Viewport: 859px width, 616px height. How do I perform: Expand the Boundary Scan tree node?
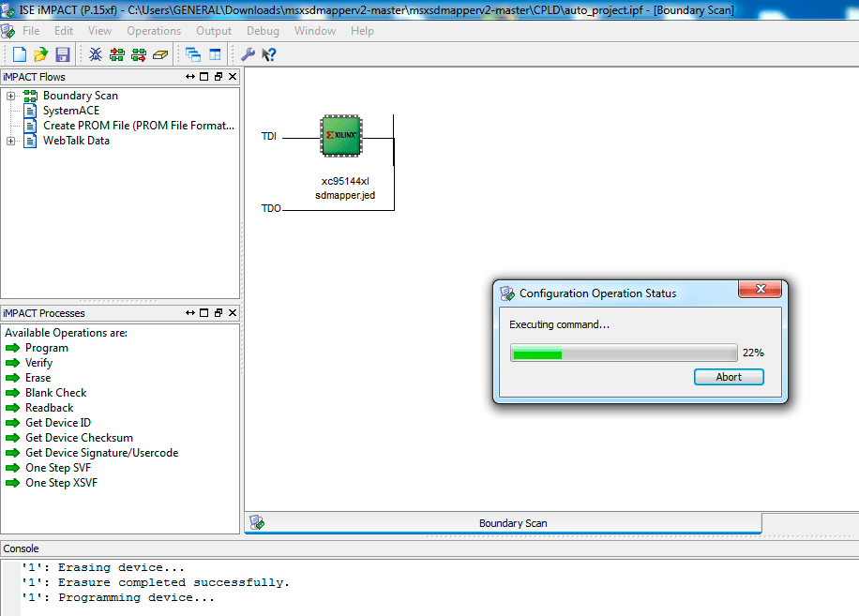click(10, 96)
